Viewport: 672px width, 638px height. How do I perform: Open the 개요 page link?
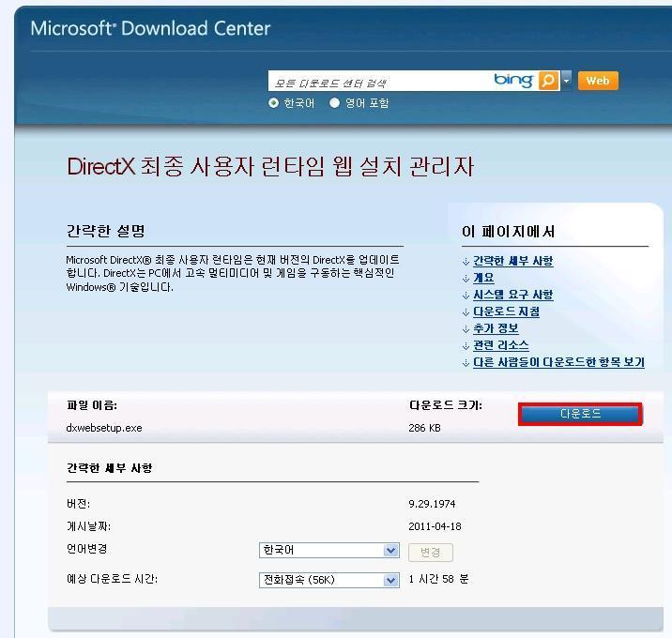point(483,278)
